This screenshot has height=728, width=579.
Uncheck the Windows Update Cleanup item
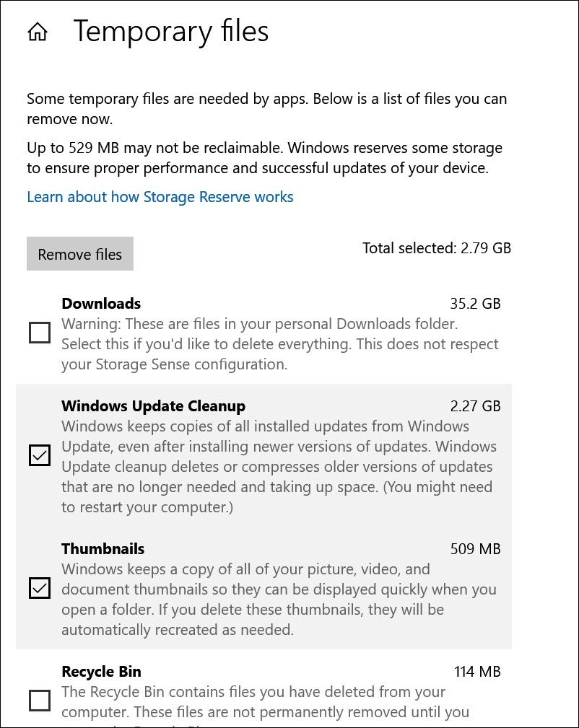pyautogui.click(x=40, y=455)
